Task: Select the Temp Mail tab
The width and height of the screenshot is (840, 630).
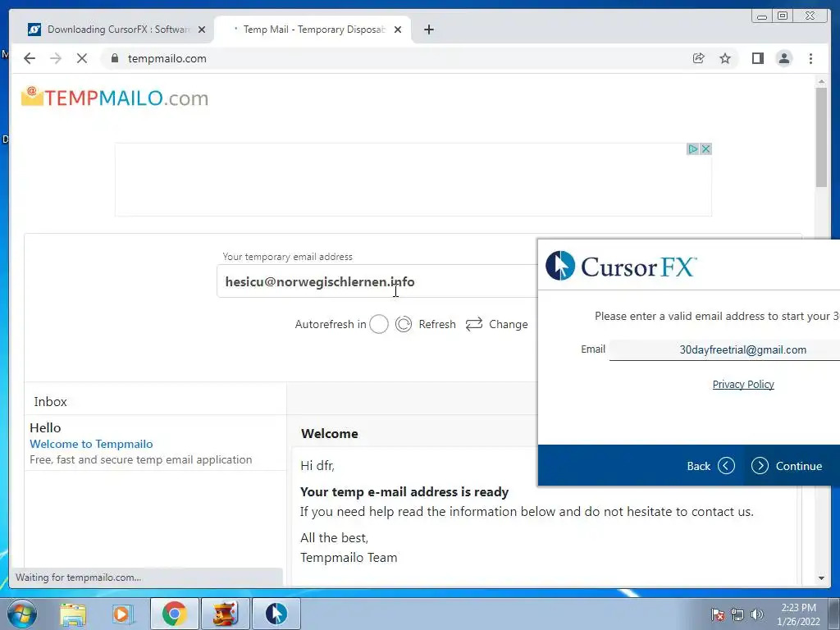Action: coord(313,30)
